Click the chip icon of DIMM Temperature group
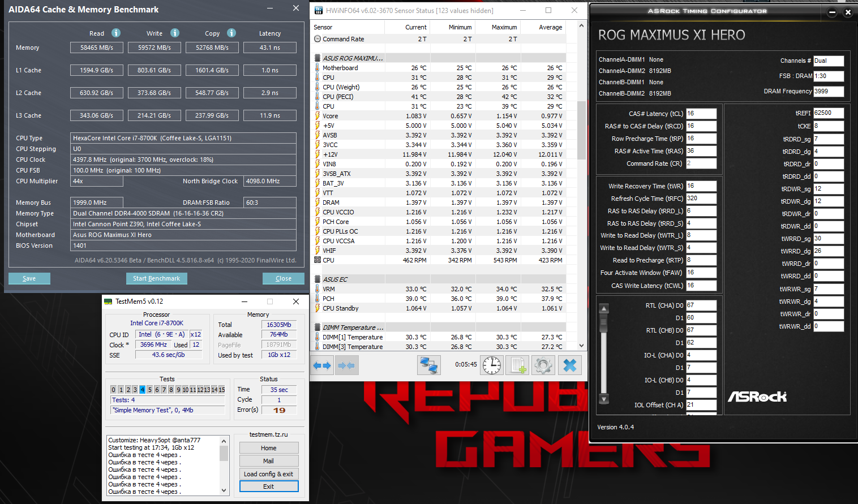 317,327
